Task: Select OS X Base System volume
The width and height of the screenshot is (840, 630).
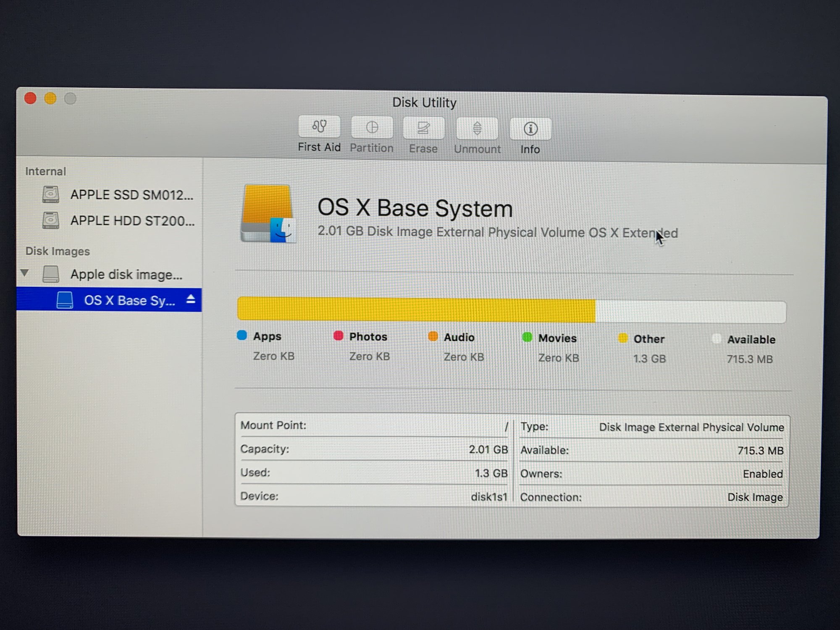Action: point(129,300)
